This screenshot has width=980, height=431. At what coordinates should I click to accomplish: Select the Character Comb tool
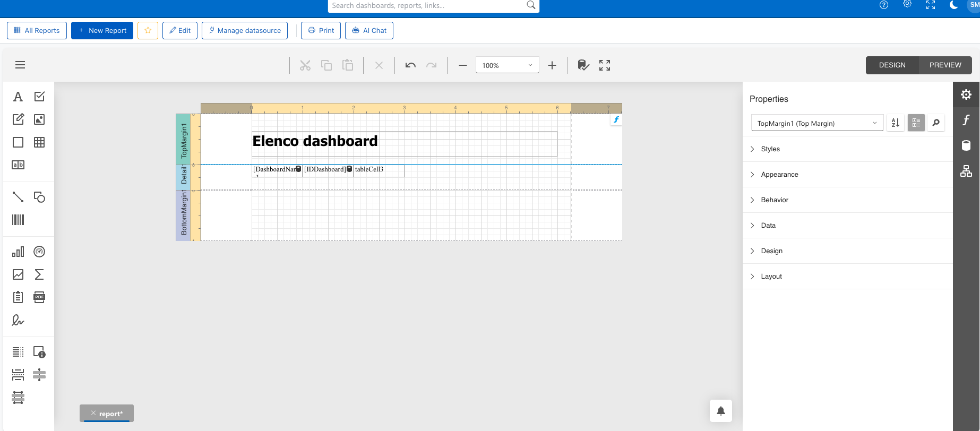click(x=18, y=165)
